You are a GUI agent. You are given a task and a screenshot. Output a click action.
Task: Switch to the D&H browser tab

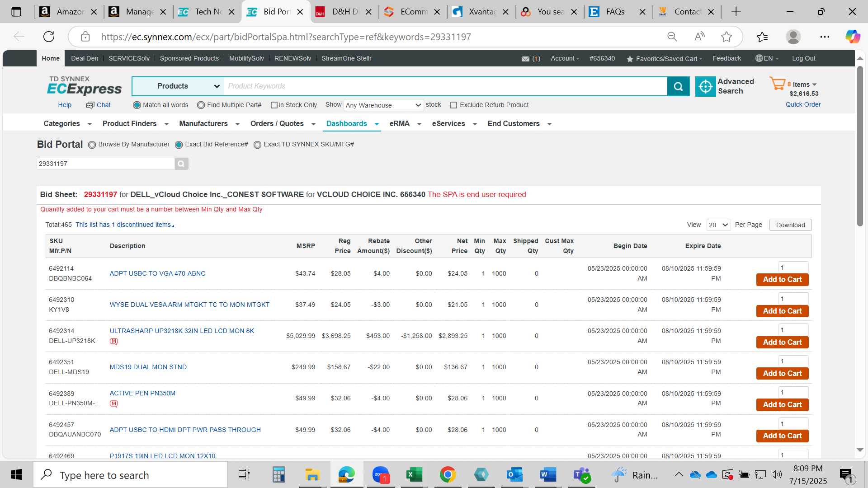click(x=344, y=12)
